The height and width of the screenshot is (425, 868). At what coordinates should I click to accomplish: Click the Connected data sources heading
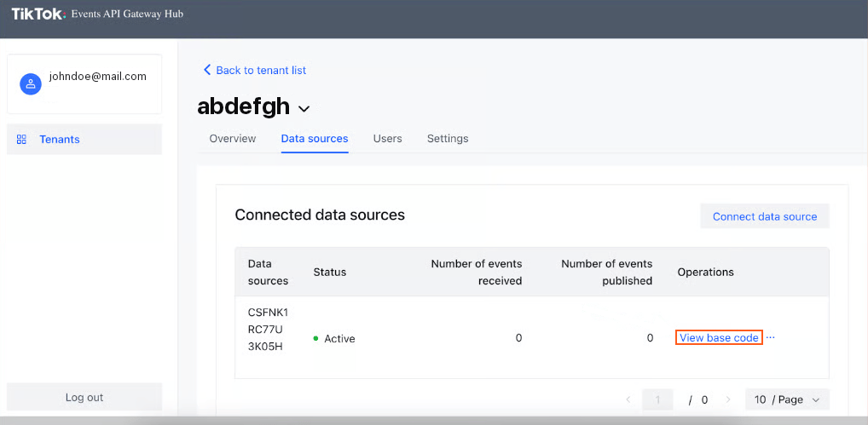(320, 215)
